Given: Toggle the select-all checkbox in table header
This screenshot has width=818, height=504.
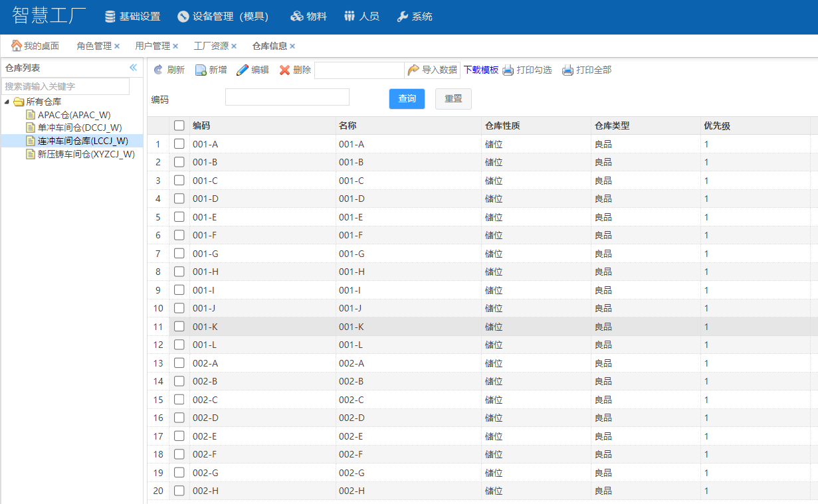Looking at the screenshot, I should 179,126.
